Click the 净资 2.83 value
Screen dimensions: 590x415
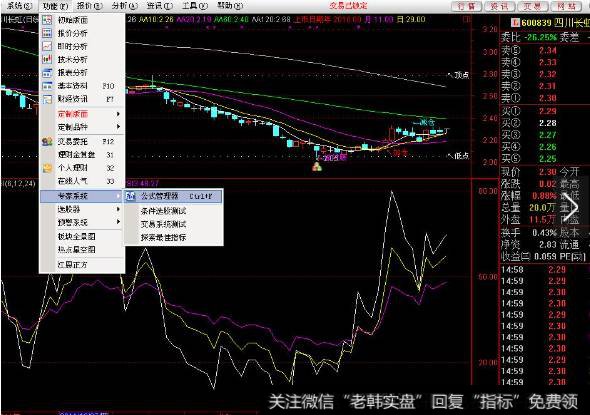(547, 245)
